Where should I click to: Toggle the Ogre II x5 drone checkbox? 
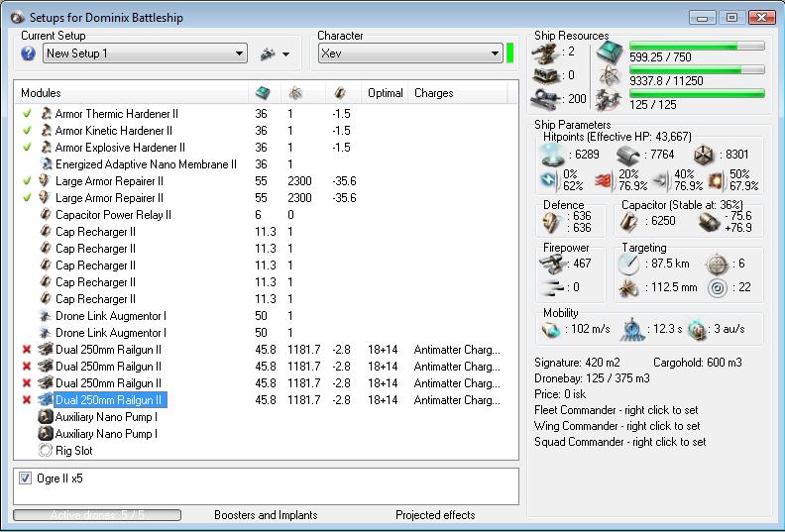point(25,479)
